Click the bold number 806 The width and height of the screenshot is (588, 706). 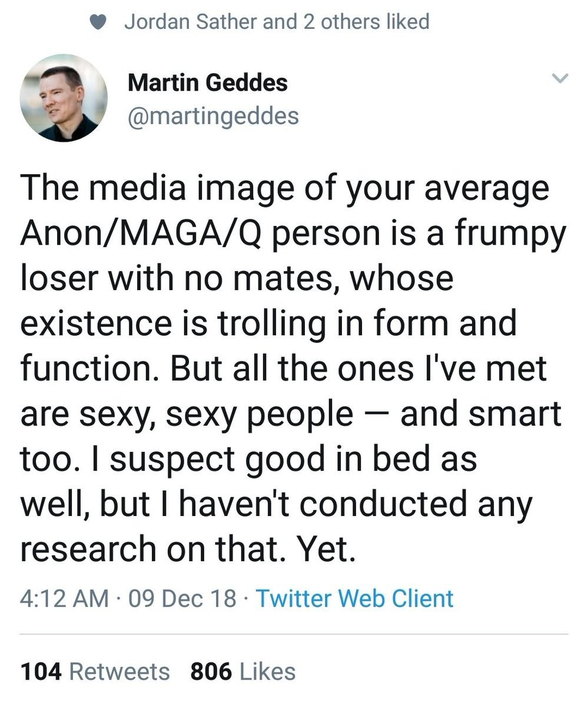pos(211,671)
